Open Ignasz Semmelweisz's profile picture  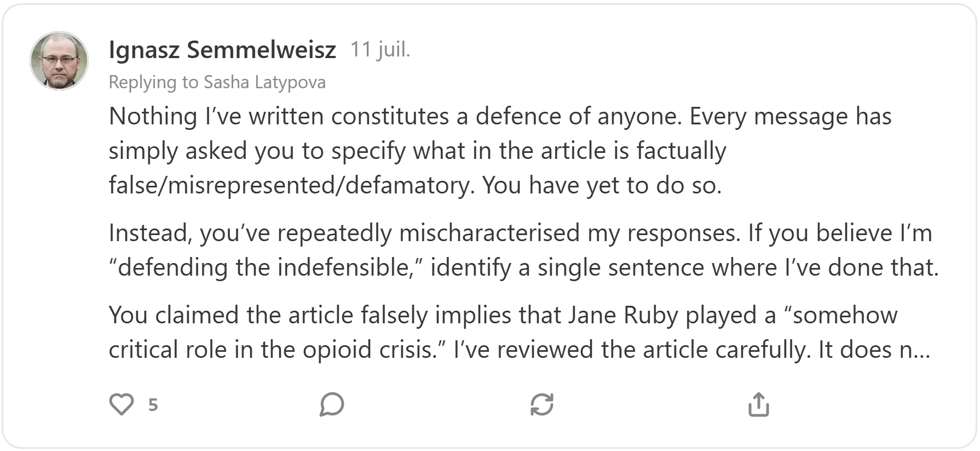coord(59,60)
